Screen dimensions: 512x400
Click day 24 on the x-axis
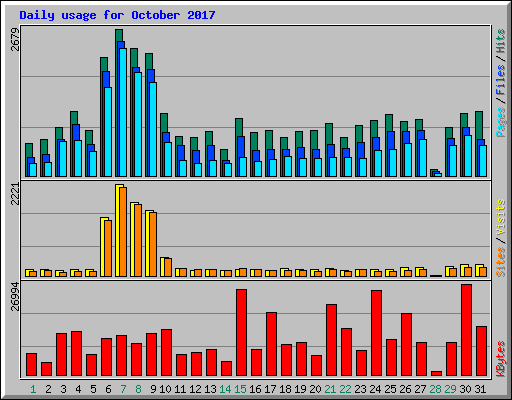click(x=375, y=389)
